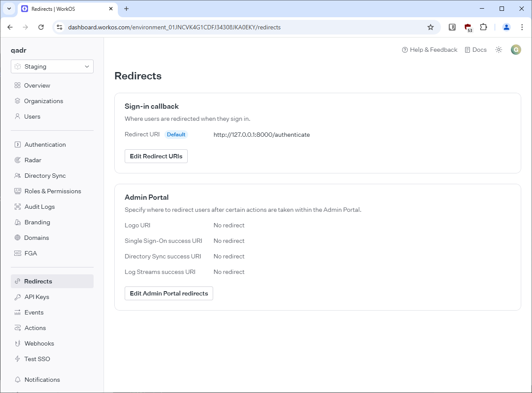Click the Notifications bell icon
Image resolution: width=532 pixels, height=393 pixels.
(x=17, y=379)
